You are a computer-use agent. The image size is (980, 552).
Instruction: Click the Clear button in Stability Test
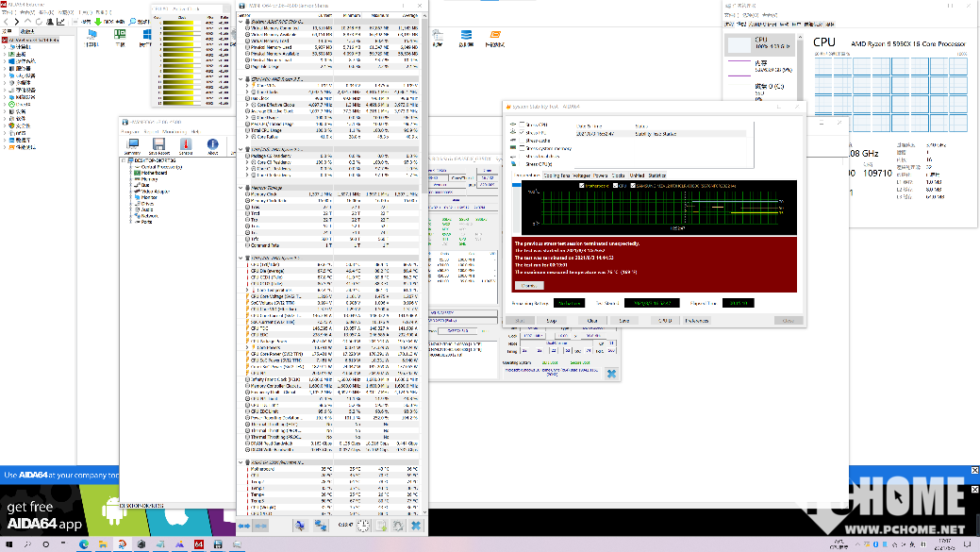(x=592, y=321)
